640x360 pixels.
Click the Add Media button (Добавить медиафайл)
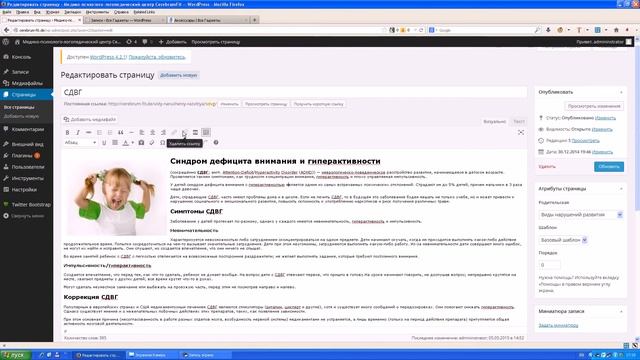[90, 119]
